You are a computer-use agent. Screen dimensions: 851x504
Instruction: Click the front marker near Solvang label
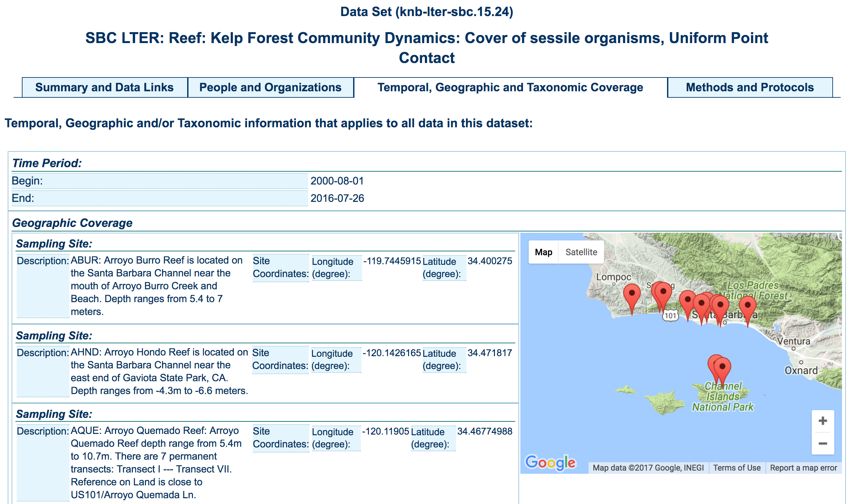[x=663, y=292]
